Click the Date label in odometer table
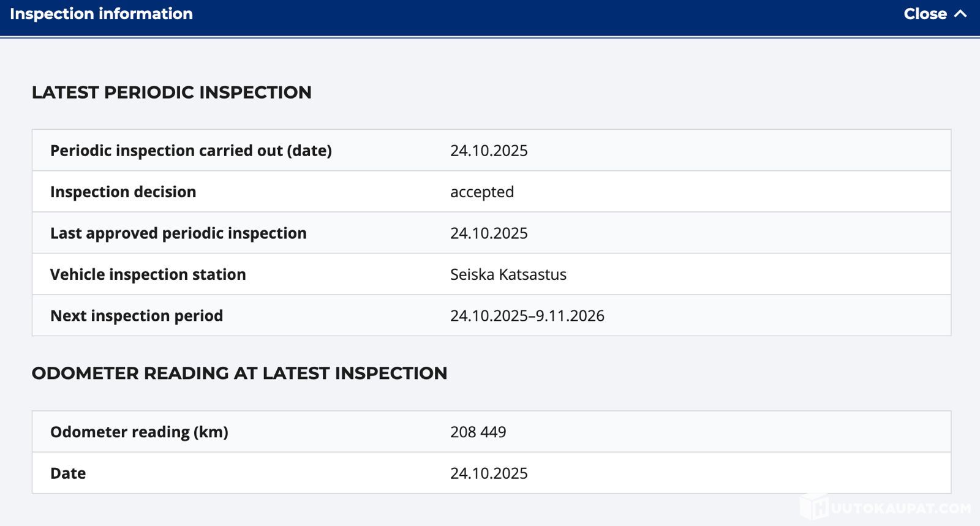 tap(68, 473)
